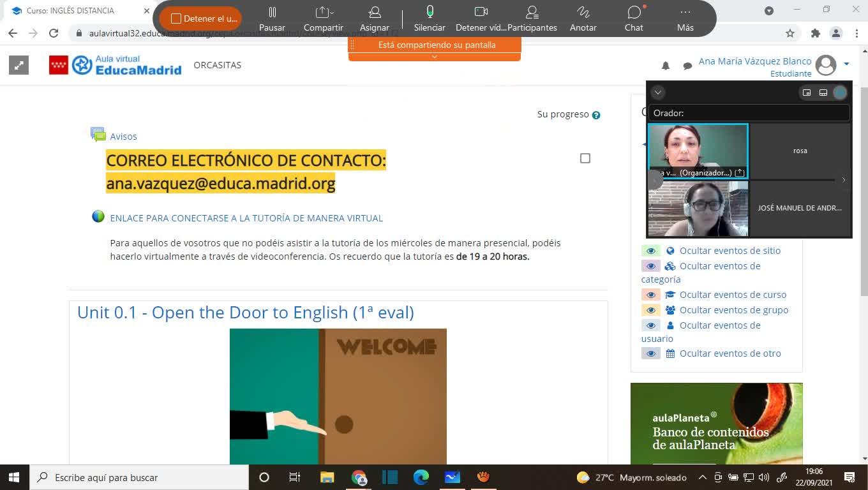Image resolution: width=868 pixels, height=490 pixels.
Task: Mark contact email item as completed checkbox
Action: (585, 158)
